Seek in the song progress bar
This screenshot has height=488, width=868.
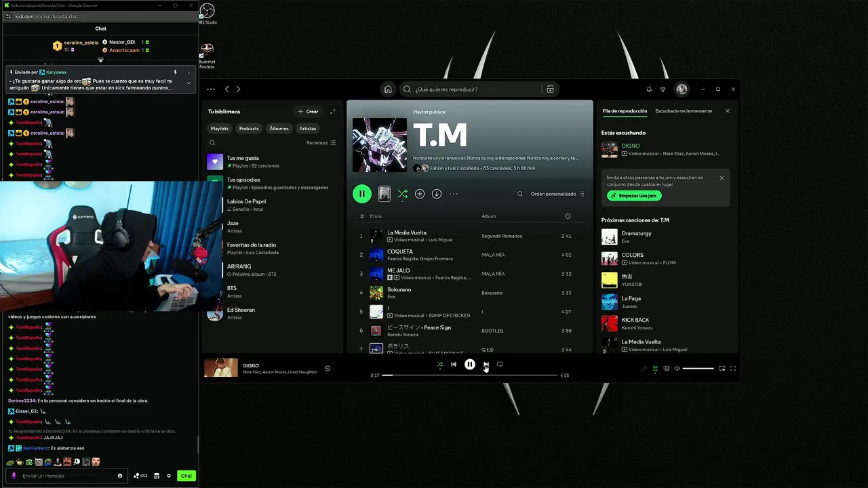pos(470,375)
